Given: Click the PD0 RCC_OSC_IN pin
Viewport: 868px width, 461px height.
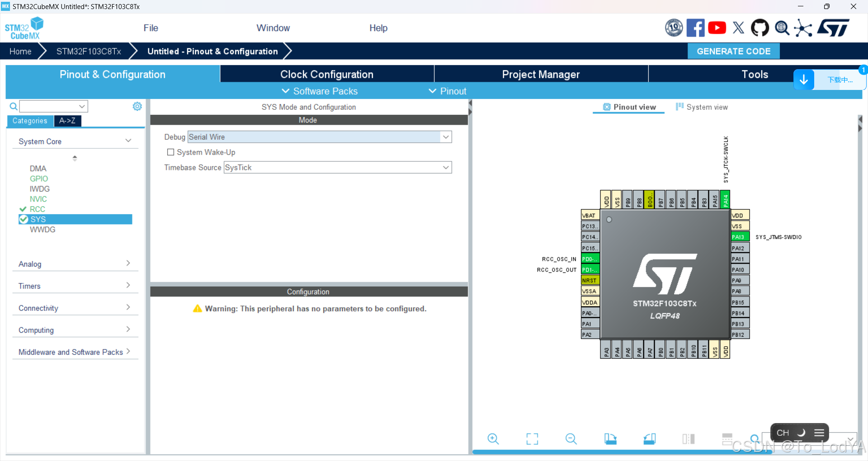Looking at the screenshot, I should point(590,259).
